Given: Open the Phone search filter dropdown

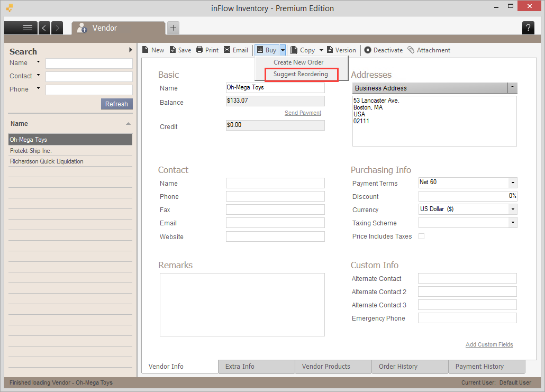Looking at the screenshot, I should (x=38, y=88).
